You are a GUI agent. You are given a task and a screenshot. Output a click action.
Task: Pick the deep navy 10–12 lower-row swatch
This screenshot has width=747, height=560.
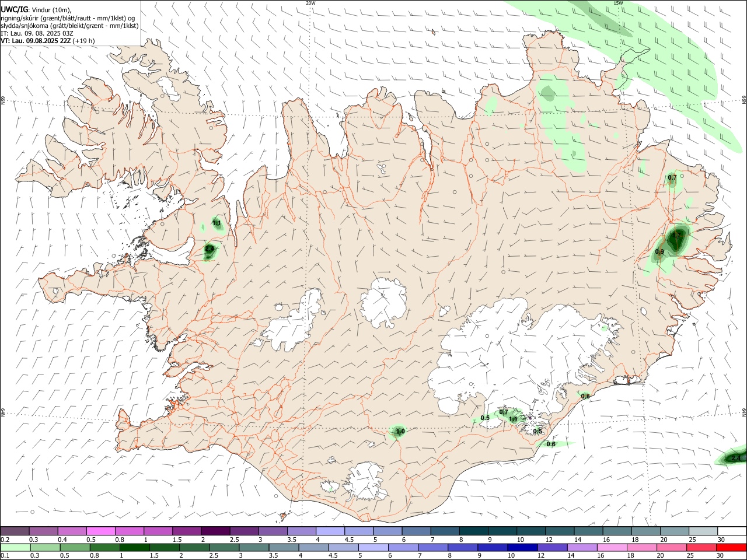[522, 547]
